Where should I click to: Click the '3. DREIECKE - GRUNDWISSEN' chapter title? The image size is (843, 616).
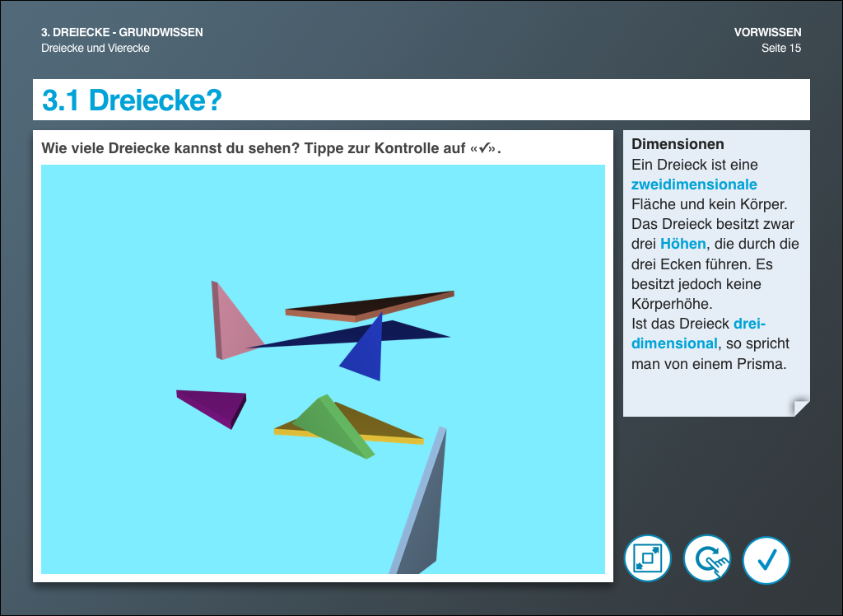pyautogui.click(x=122, y=33)
